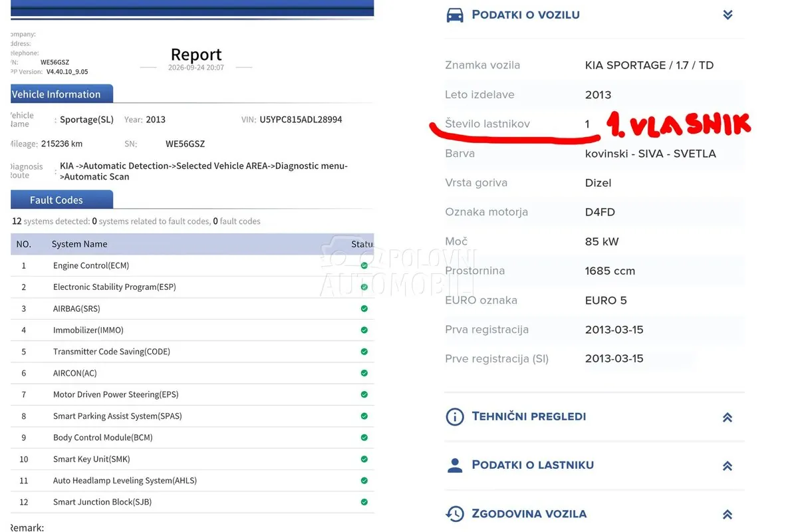Click green status check for Smart Key Unit(SMK)
Screen dimensions: 798x532
click(364, 459)
